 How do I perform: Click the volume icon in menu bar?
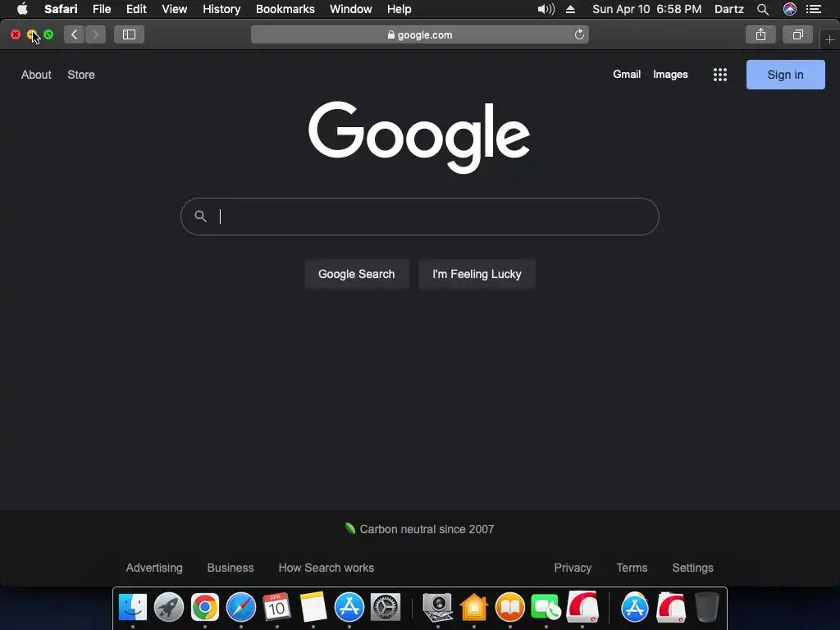click(546, 9)
